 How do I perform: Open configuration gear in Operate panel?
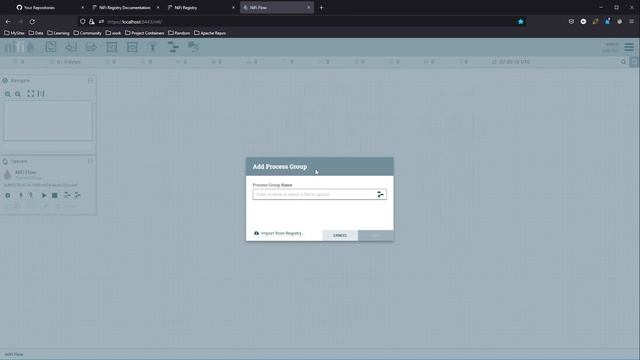(x=8, y=196)
